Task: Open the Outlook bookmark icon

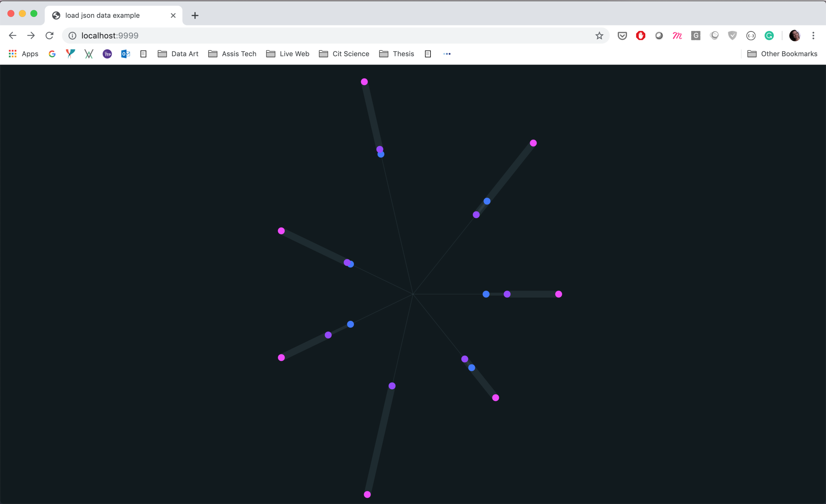Action: [125, 54]
